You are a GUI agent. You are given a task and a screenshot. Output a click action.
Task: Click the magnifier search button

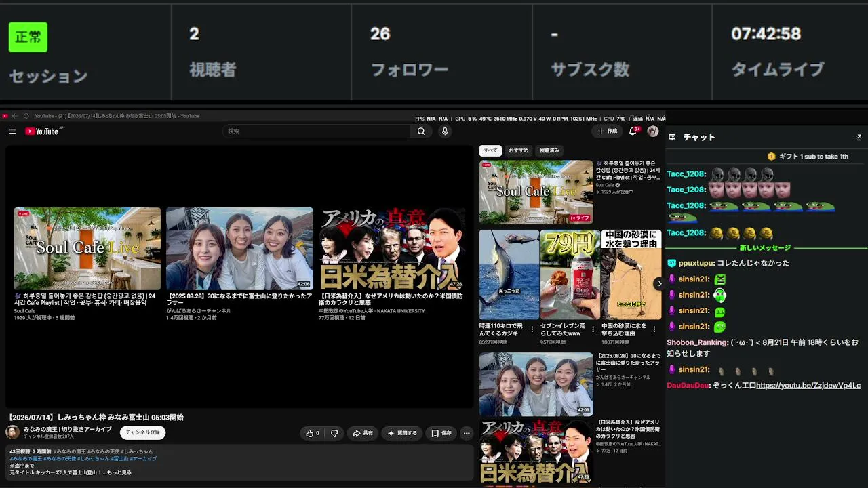click(421, 131)
